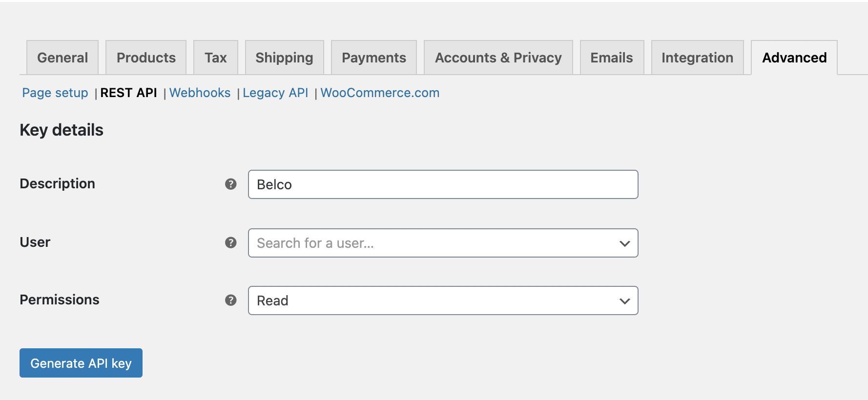Go to the Tax tab
Viewport: 868px width, 400px height.
pyautogui.click(x=216, y=58)
